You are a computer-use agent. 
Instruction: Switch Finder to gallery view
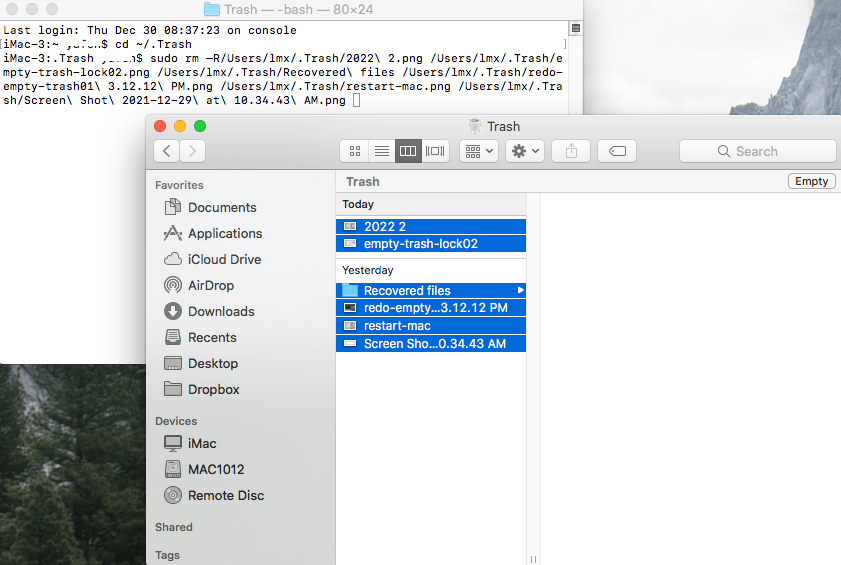(435, 151)
